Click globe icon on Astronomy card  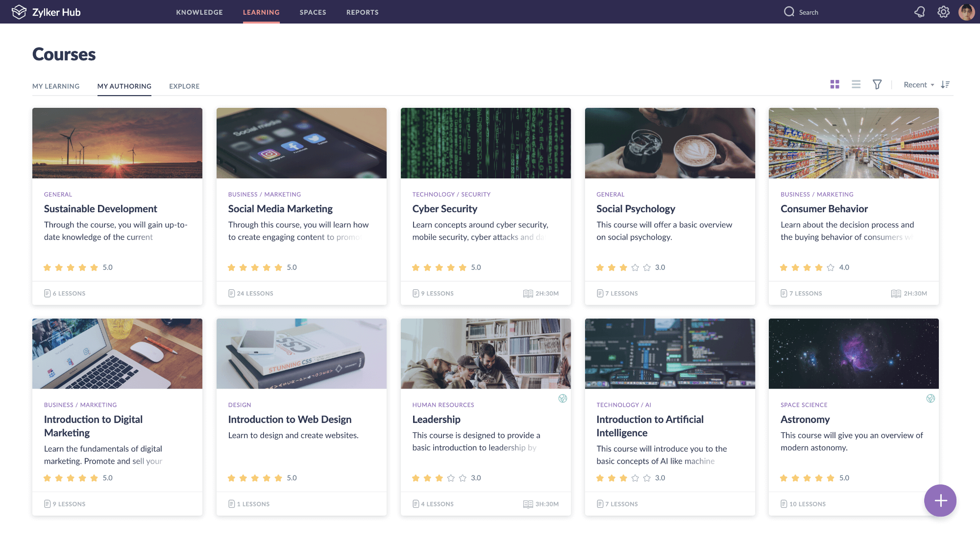click(x=931, y=398)
